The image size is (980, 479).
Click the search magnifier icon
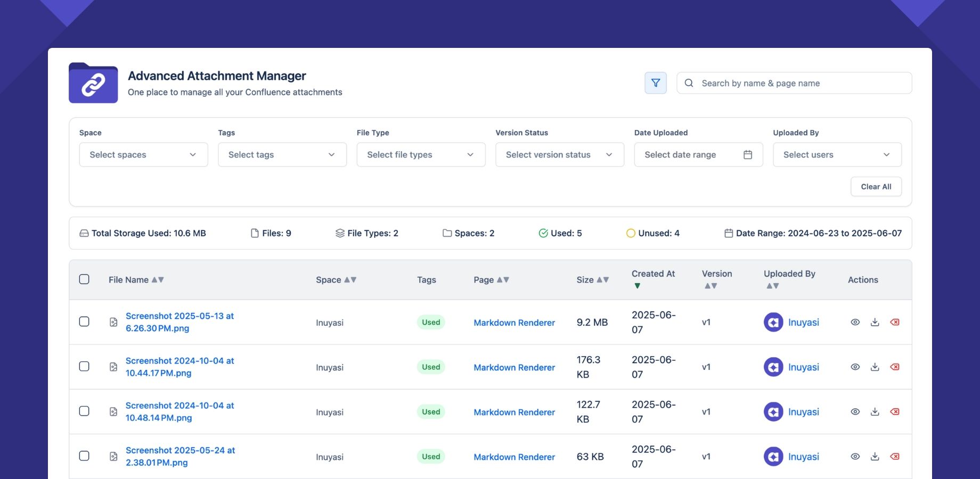tap(689, 83)
